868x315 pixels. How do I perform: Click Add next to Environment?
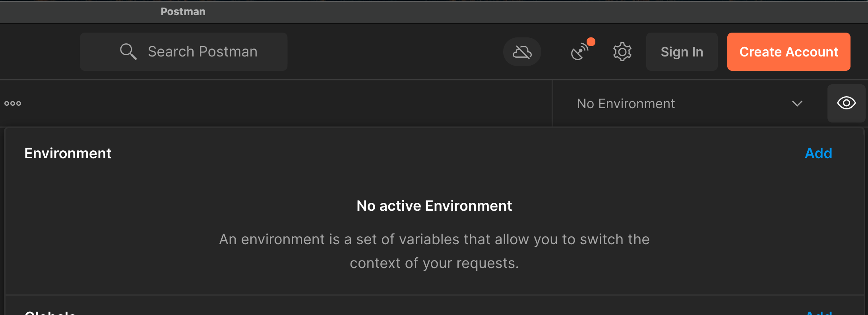(x=818, y=154)
